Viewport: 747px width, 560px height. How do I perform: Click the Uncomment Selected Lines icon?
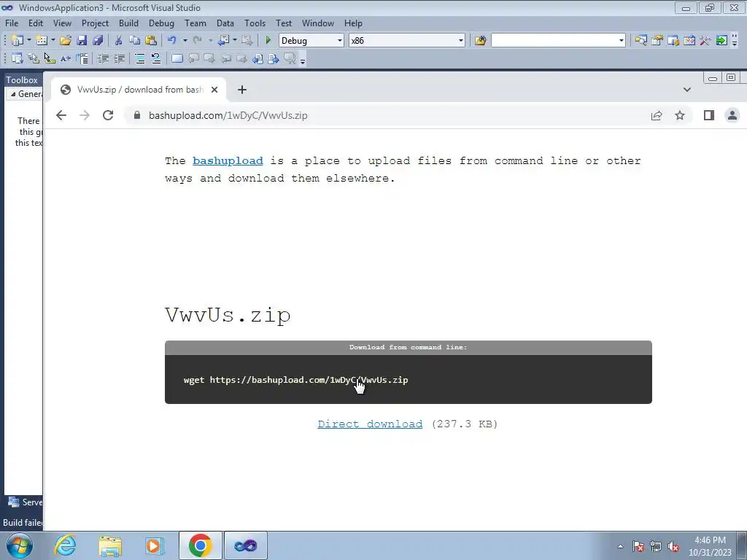(x=156, y=58)
